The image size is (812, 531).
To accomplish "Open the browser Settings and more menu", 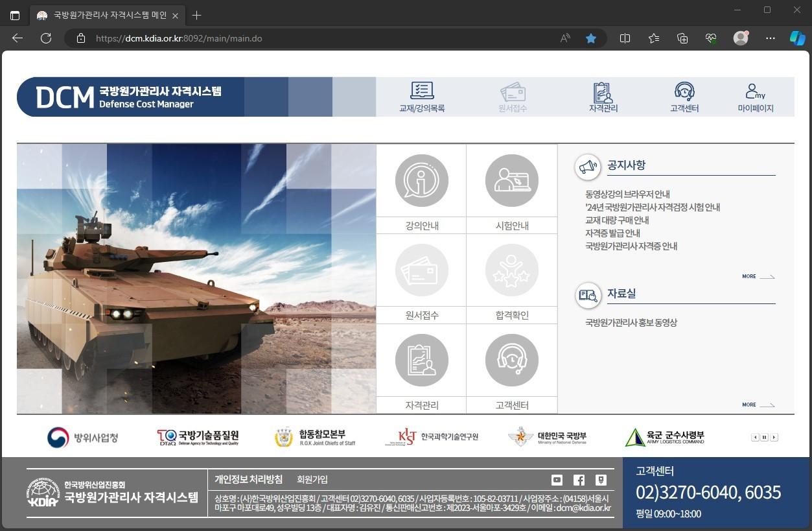I will click(x=770, y=38).
